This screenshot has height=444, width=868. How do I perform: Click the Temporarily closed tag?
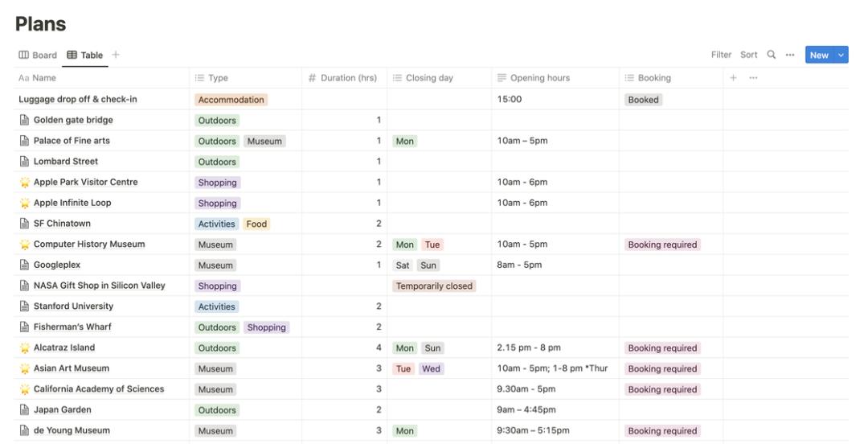click(434, 286)
